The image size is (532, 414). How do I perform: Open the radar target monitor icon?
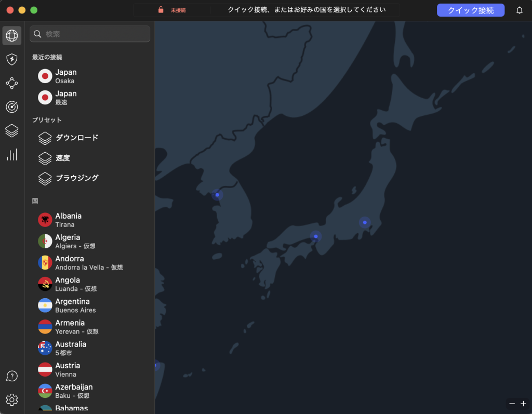tap(12, 106)
